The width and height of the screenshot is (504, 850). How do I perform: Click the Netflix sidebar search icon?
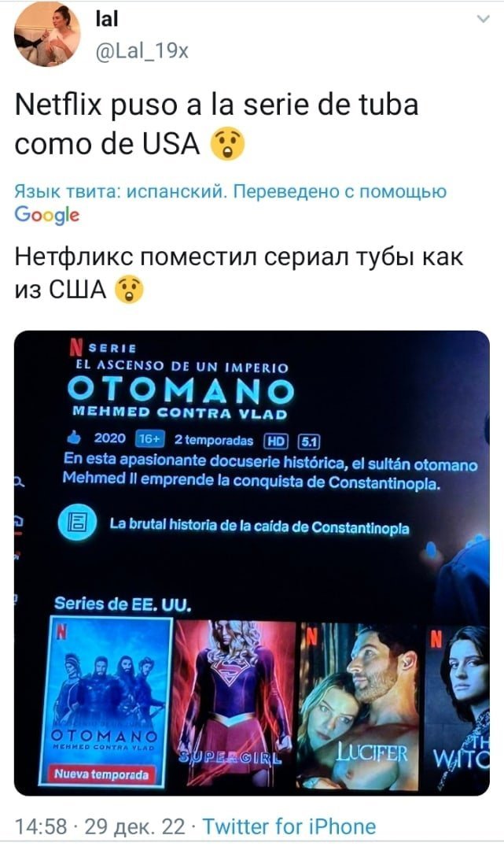[x=20, y=480]
